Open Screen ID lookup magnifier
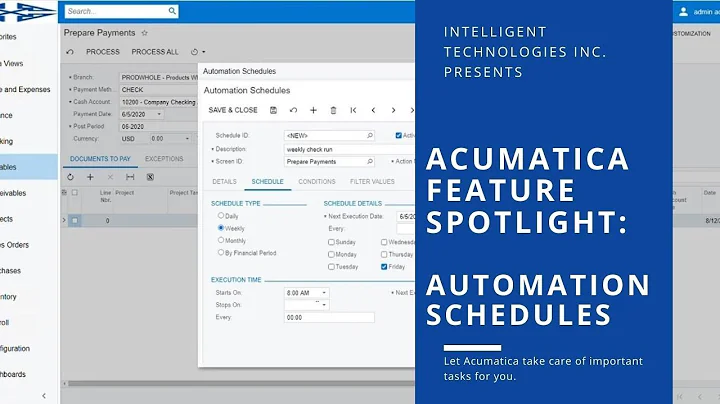 click(x=370, y=162)
